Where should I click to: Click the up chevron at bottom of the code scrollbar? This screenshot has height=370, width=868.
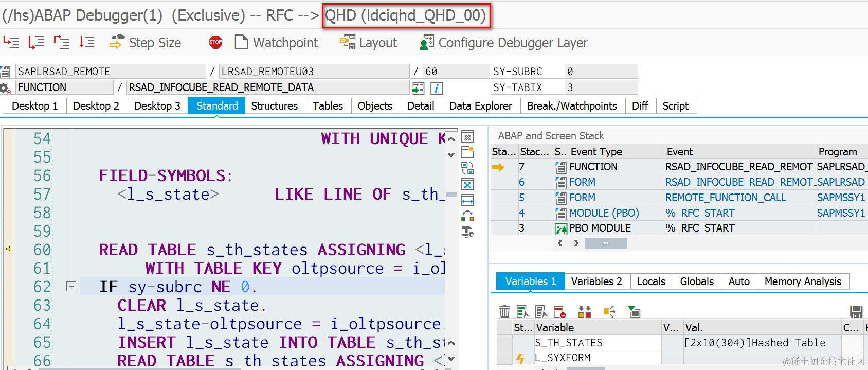click(451, 343)
